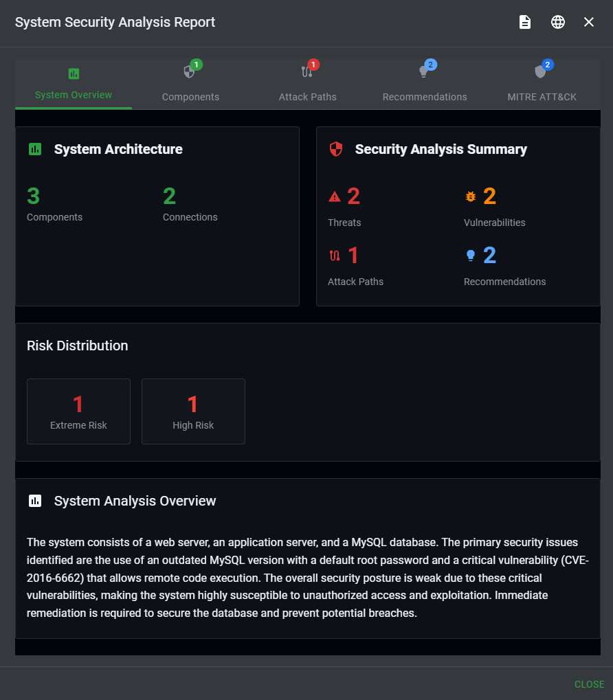
Task: Click 'Attack Paths' label in Security Summary
Action: coord(355,282)
